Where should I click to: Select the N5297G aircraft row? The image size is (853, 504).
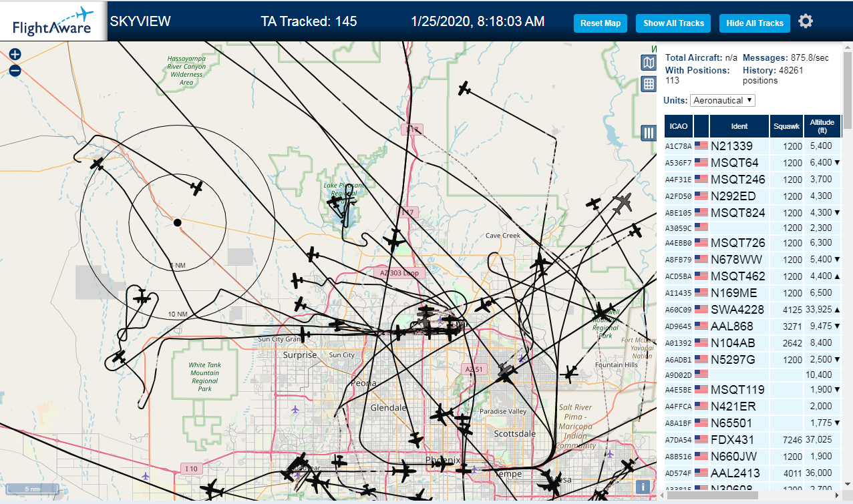click(753, 359)
